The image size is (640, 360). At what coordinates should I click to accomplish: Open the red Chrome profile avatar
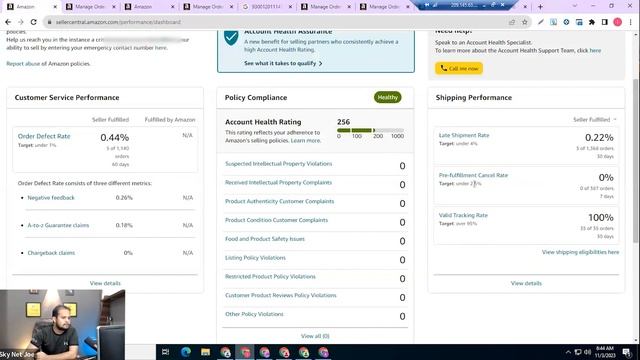(618, 22)
